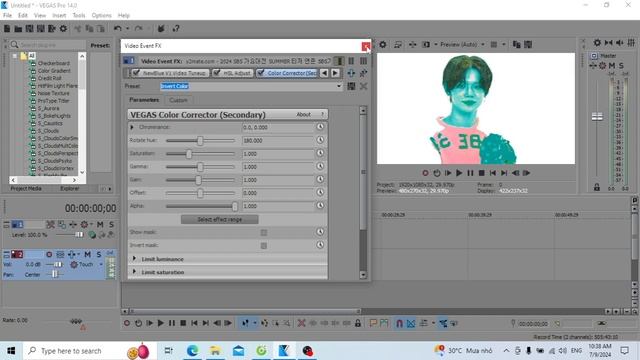Click Remove Selected Plug-In icon
The image size is (640, 360).
point(363,73)
